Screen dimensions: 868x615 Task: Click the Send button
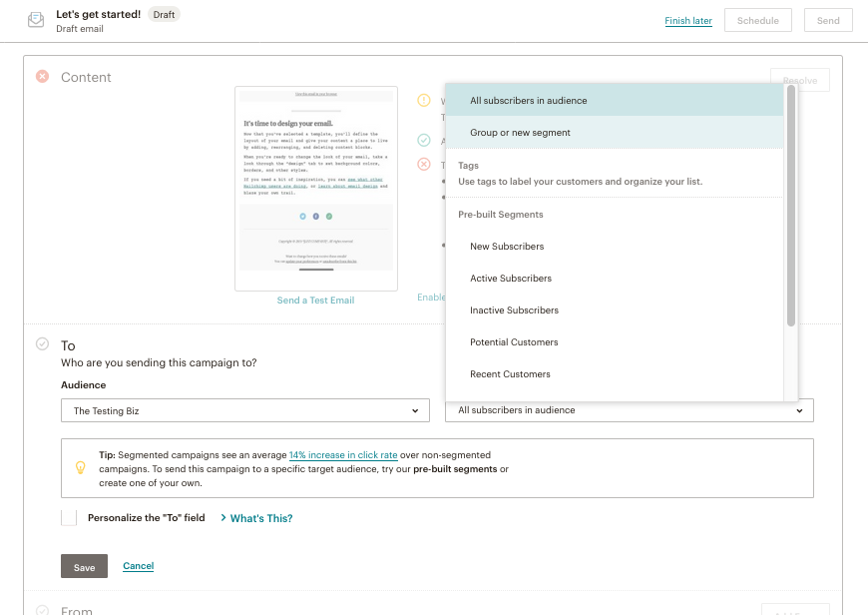click(828, 21)
